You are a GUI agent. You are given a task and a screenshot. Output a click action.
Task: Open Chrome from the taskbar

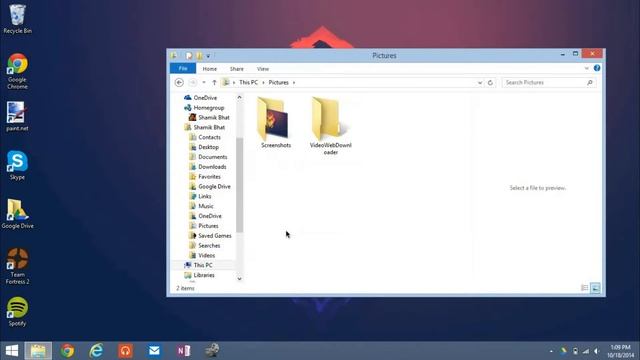(x=67, y=351)
